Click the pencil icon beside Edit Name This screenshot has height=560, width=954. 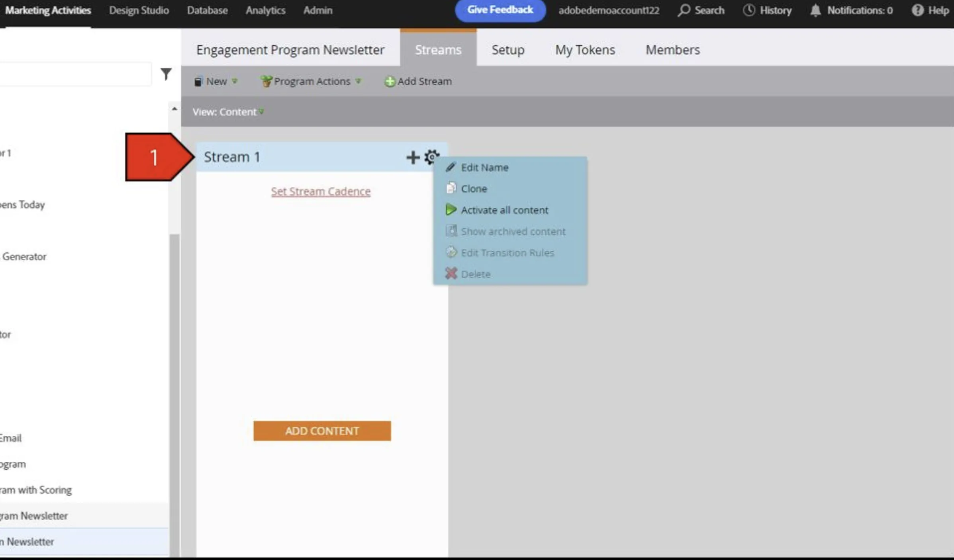click(x=451, y=167)
